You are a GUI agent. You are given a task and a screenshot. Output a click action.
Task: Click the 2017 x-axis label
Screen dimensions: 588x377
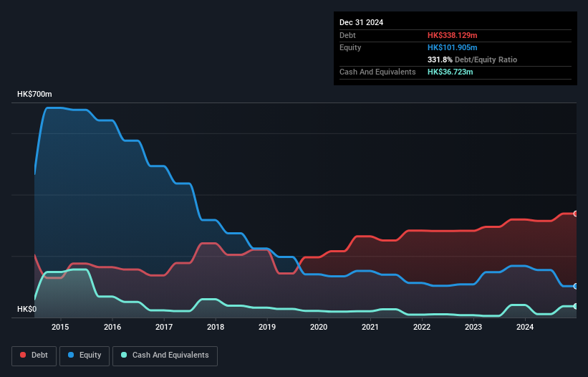click(x=164, y=327)
